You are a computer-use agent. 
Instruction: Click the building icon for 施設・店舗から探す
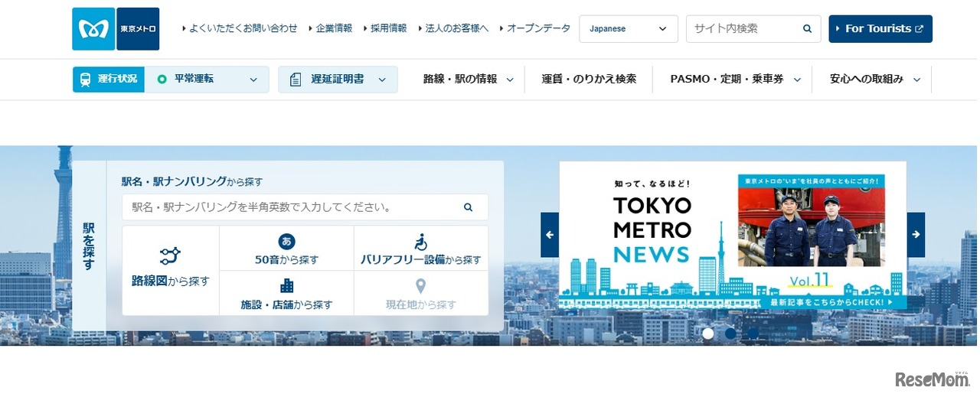click(286, 286)
